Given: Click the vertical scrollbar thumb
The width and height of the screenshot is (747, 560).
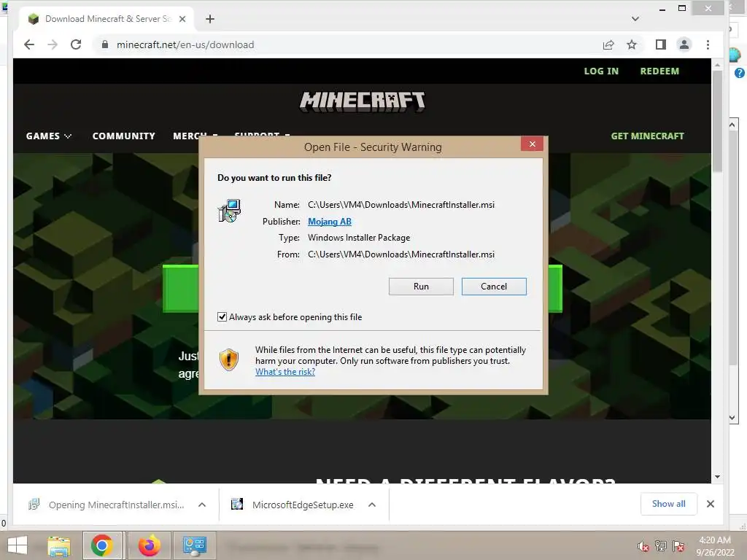Looking at the screenshot, I should [x=718, y=122].
